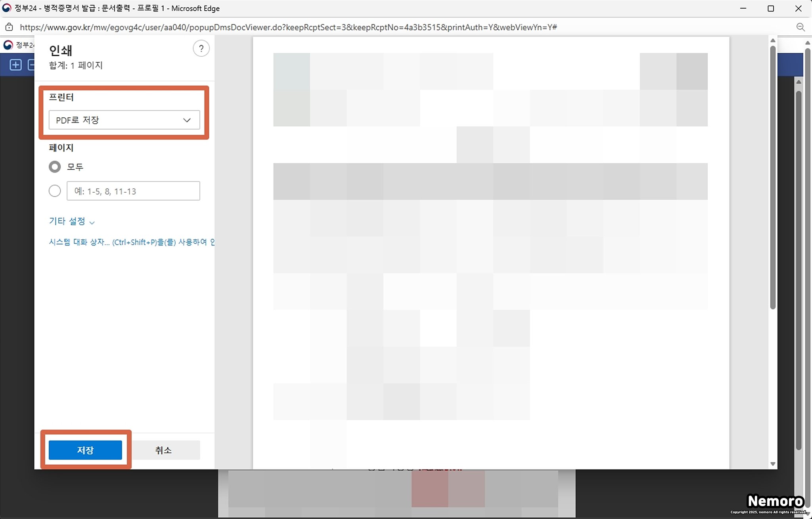Click the URL in the address bar
Screen dimensions: 812x519
point(288,27)
